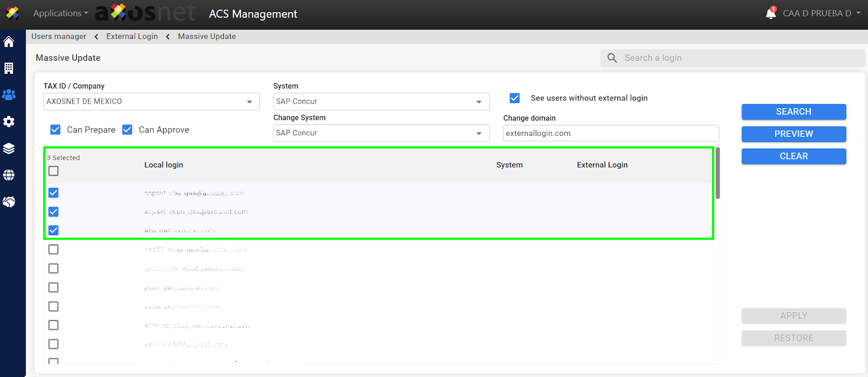Open the globe icon in sidebar
Viewport: 868px width, 377px height.
(x=9, y=175)
